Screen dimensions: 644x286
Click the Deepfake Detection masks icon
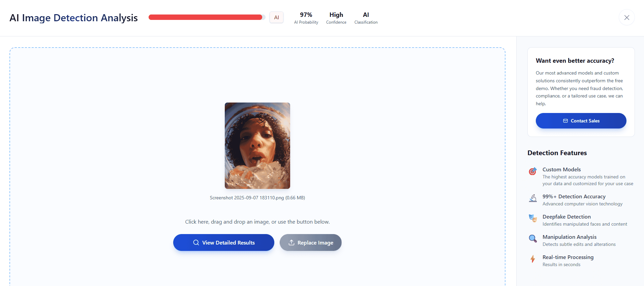tap(533, 219)
